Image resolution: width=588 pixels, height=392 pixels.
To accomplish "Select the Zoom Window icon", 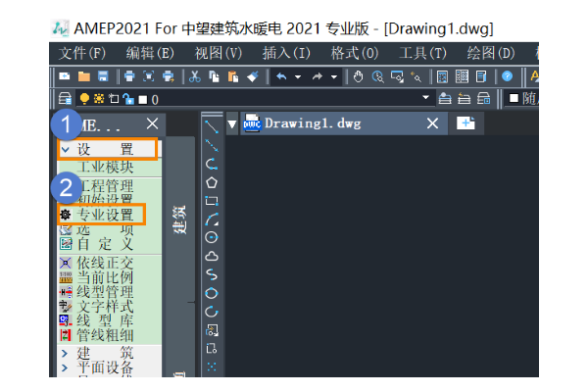I will coord(397,76).
